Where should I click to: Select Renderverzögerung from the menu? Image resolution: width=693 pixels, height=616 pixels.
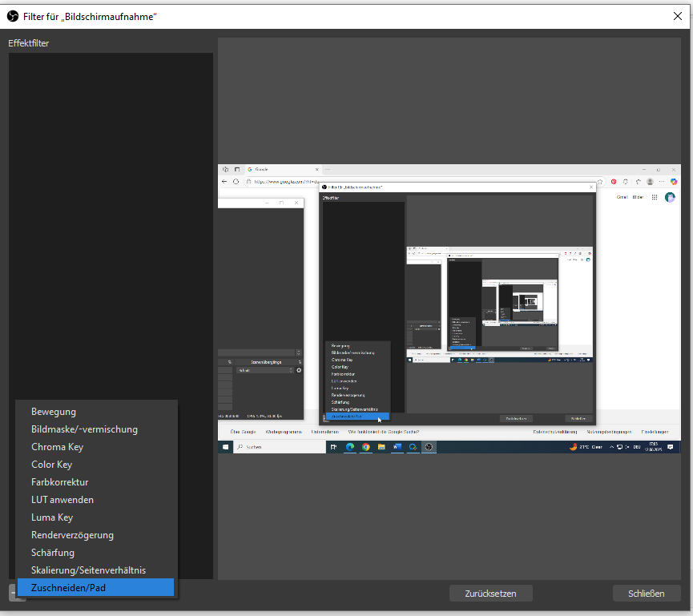(95, 535)
